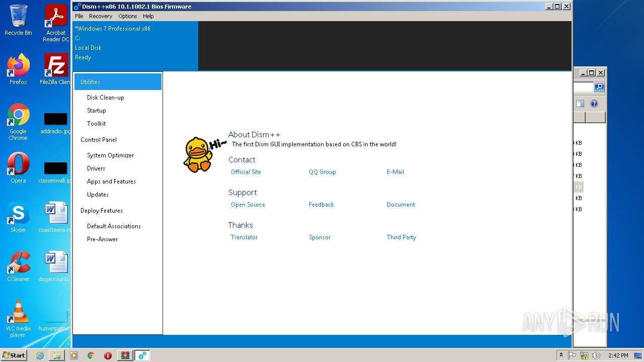Open network status tray icon
This screenshot has width=644, height=362.
(x=584, y=355)
